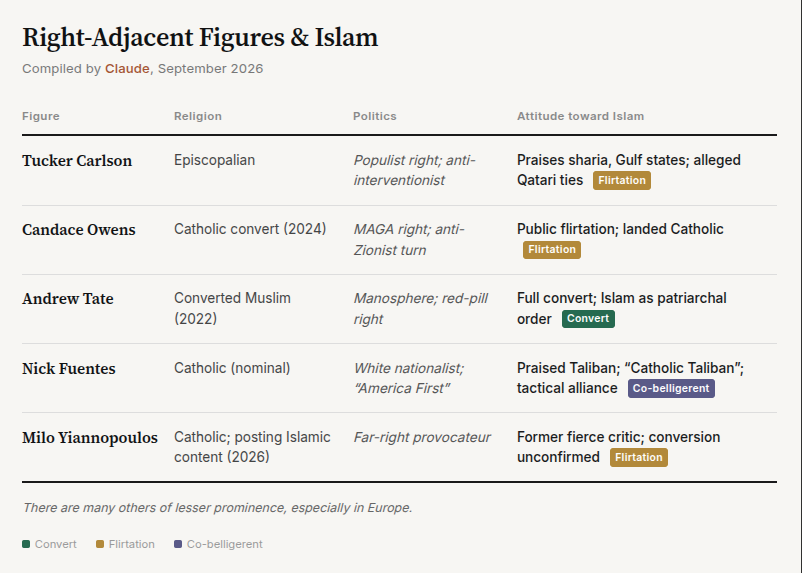
Task: Click the purple Co-belligerent legend swatch
Action: 178,544
